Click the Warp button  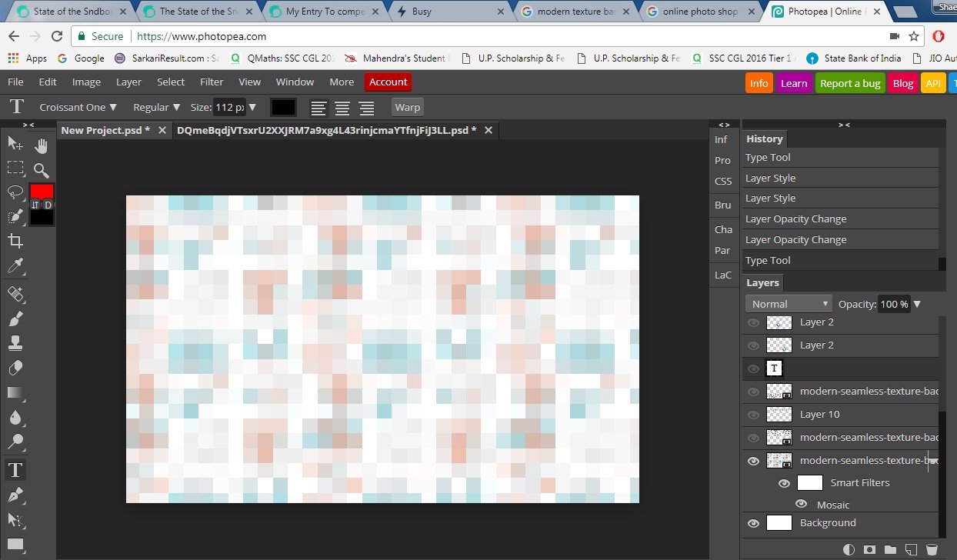[408, 108]
